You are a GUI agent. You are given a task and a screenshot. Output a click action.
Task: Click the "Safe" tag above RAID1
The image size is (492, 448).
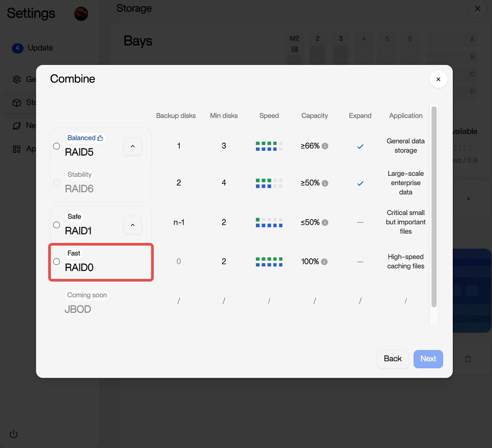(x=74, y=217)
